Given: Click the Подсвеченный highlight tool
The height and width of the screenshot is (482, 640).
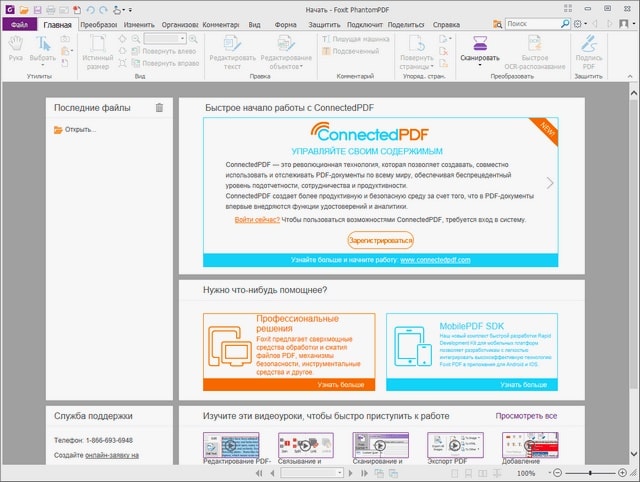Looking at the screenshot, I should 351,51.
